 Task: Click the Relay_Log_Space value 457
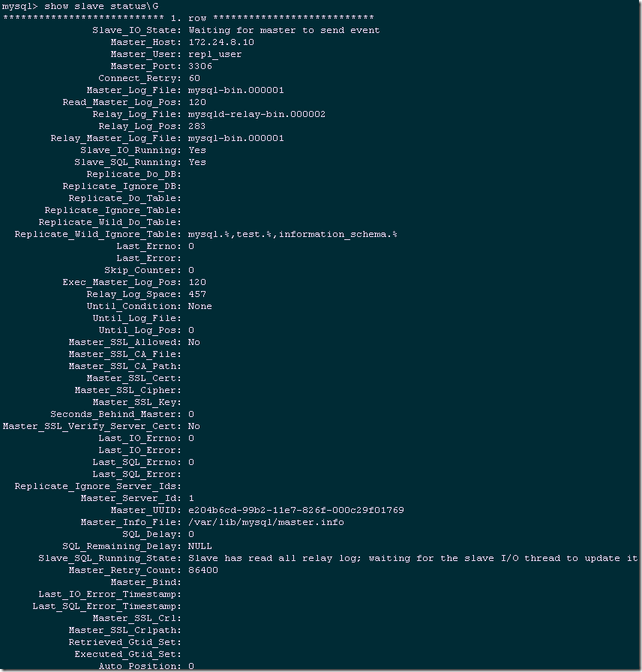pos(196,294)
